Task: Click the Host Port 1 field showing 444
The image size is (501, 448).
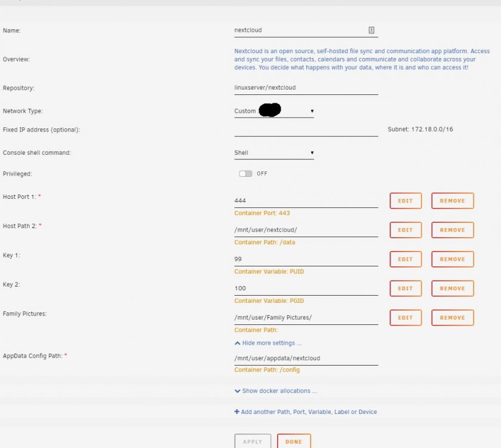Action: tap(306, 201)
